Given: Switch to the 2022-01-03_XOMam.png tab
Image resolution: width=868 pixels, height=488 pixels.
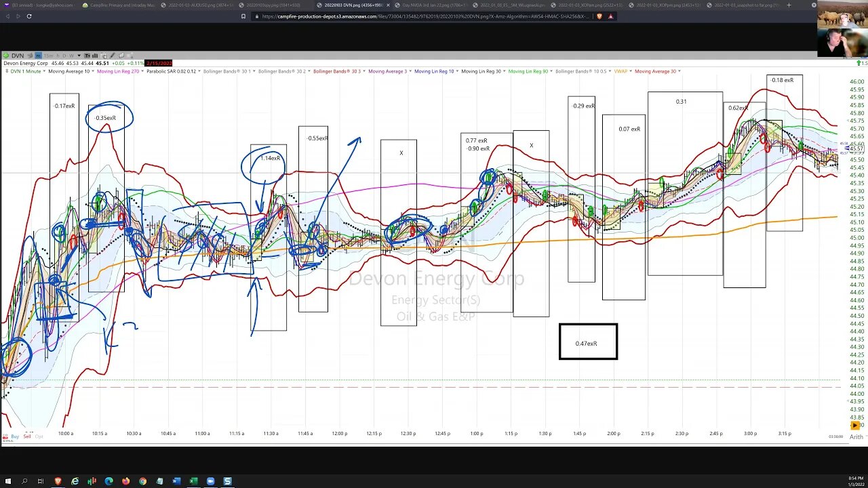Looking at the screenshot, I should click(x=588, y=5).
